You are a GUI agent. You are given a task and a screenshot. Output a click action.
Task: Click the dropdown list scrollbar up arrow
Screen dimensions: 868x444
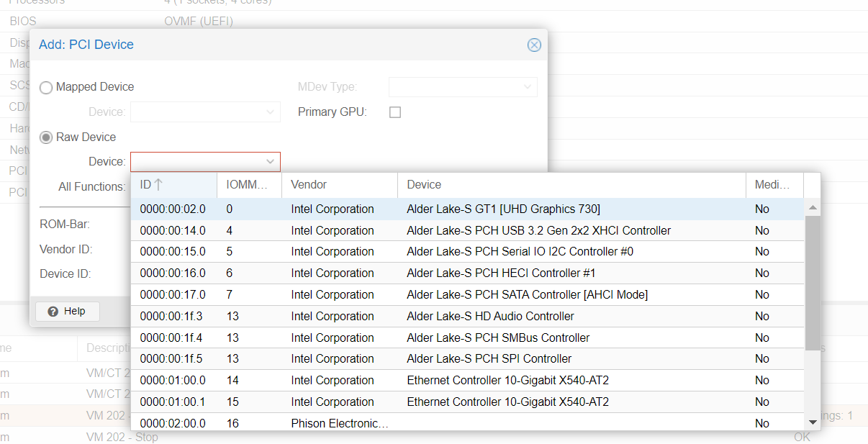(x=813, y=207)
